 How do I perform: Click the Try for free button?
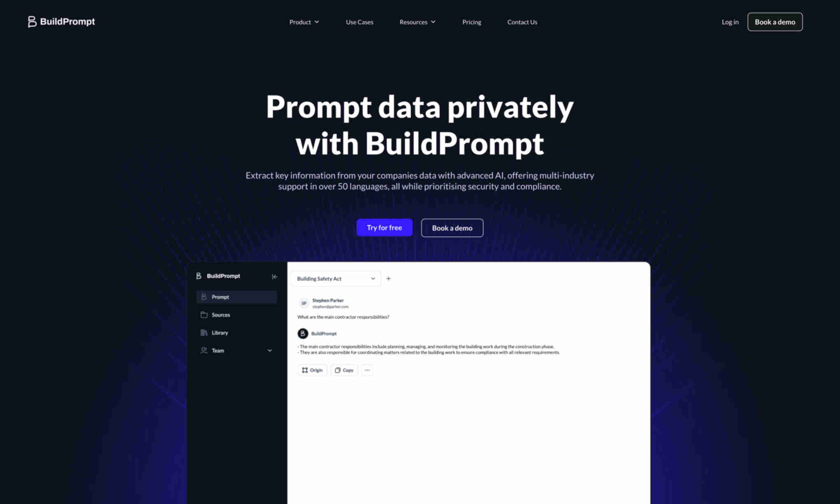(384, 227)
